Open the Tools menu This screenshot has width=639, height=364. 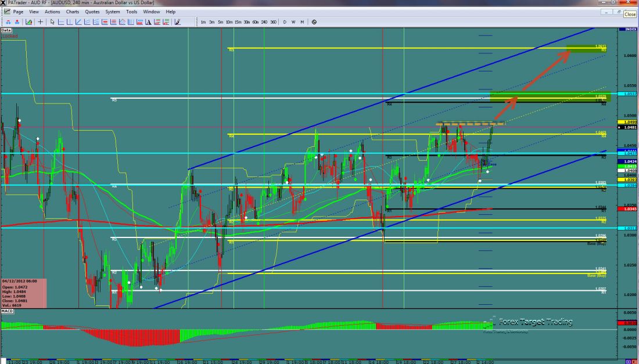[x=132, y=12]
